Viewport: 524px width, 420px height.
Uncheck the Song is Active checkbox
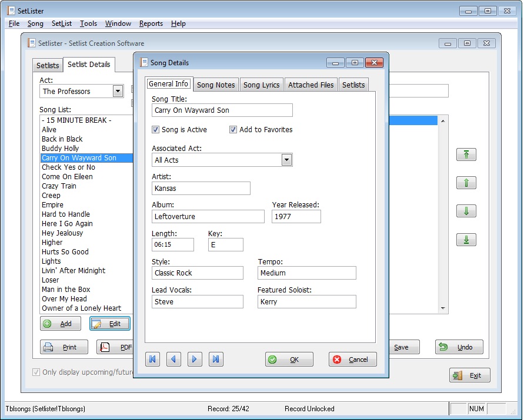point(156,130)
